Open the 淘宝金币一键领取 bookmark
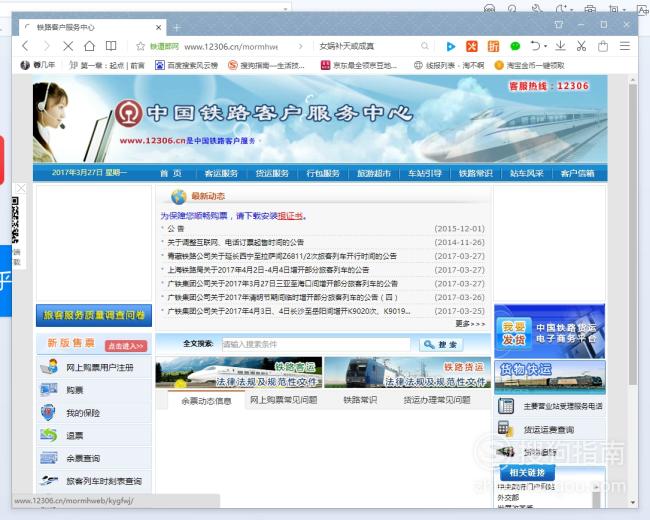The height and width of the screenshot is (520, 650). 529,65
